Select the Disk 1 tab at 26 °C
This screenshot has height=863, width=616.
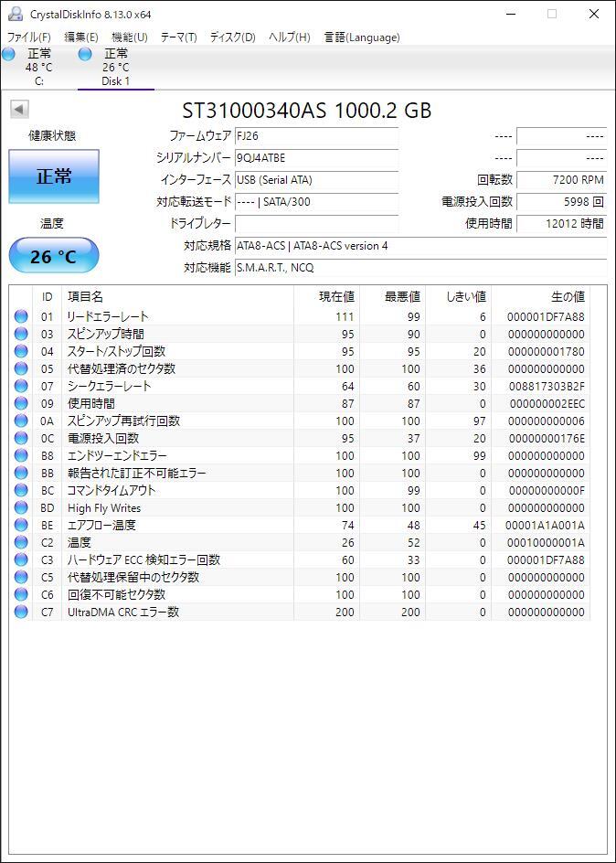tap(115, 67)
